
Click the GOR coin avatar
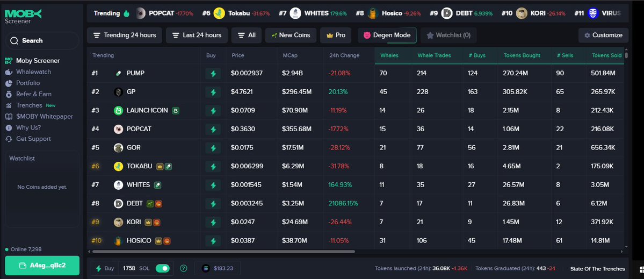118,147
